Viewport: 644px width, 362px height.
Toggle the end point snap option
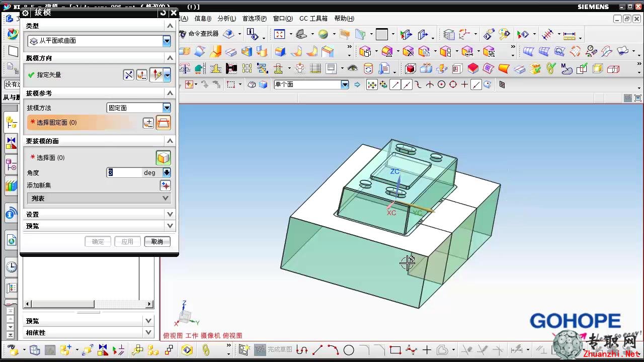[x=395, y=84]
